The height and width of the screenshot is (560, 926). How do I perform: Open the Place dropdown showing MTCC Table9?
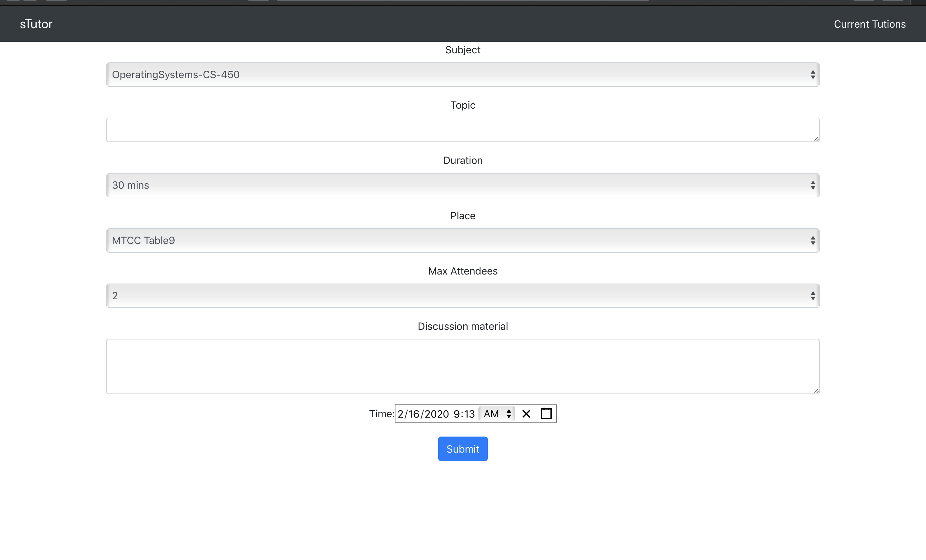pos(463,240)
